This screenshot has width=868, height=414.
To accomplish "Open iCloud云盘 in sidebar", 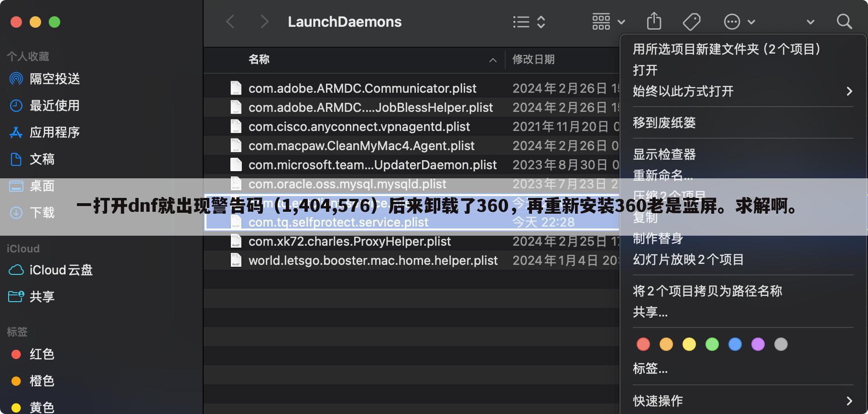I will (51, 270).
